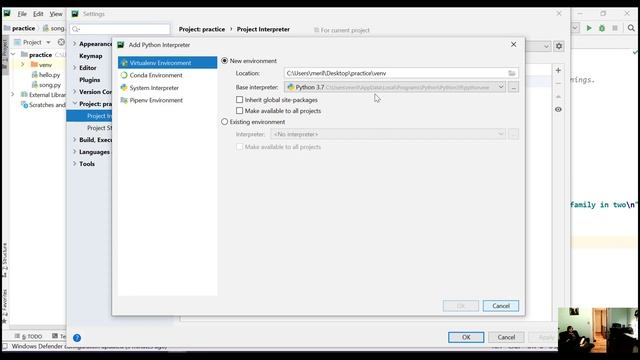Select Keymap in Settings sidebar

(91, 56)
